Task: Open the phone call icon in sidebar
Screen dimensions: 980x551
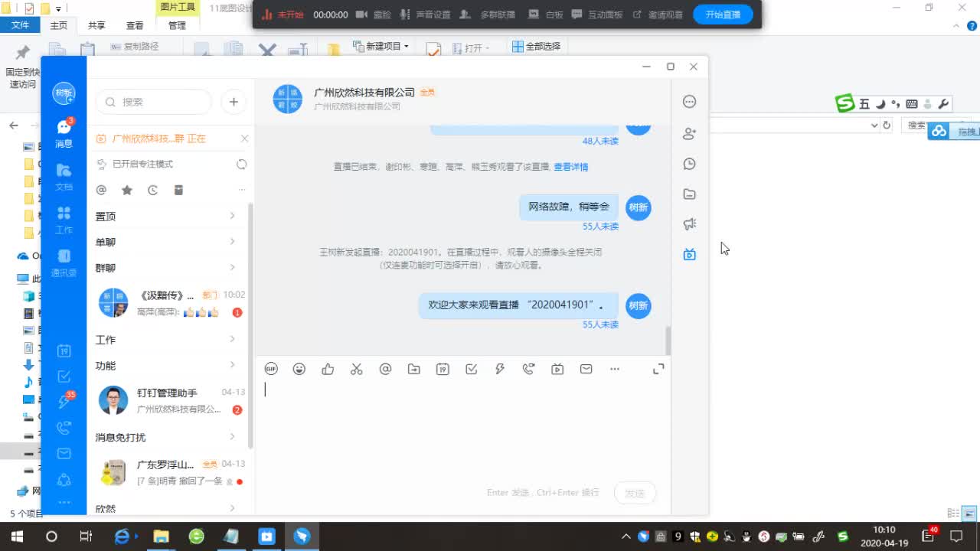Action: click(64, 428)
